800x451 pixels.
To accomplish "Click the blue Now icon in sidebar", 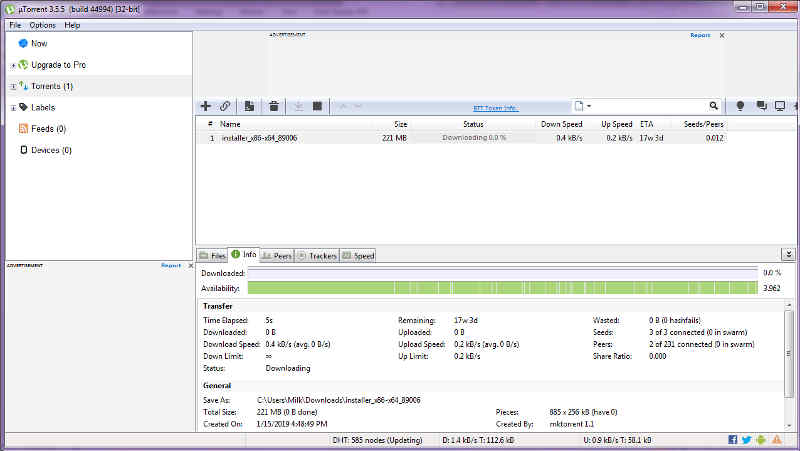I will point(22,43).
